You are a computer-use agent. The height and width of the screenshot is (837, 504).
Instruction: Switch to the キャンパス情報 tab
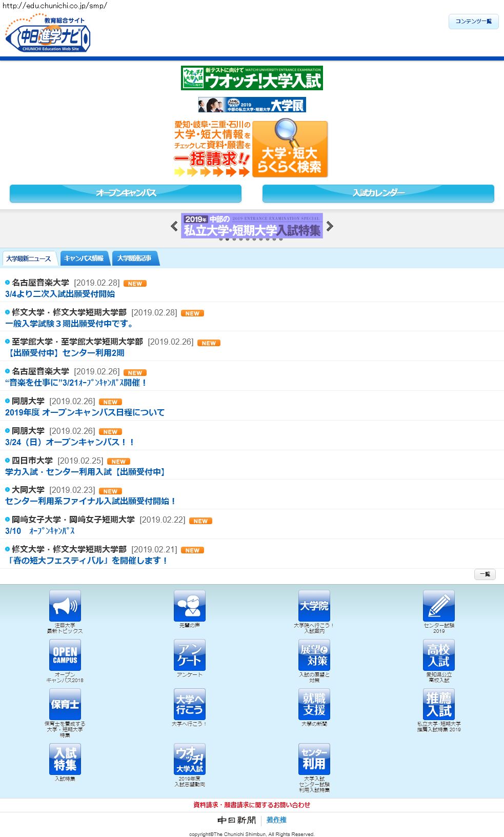84,258
